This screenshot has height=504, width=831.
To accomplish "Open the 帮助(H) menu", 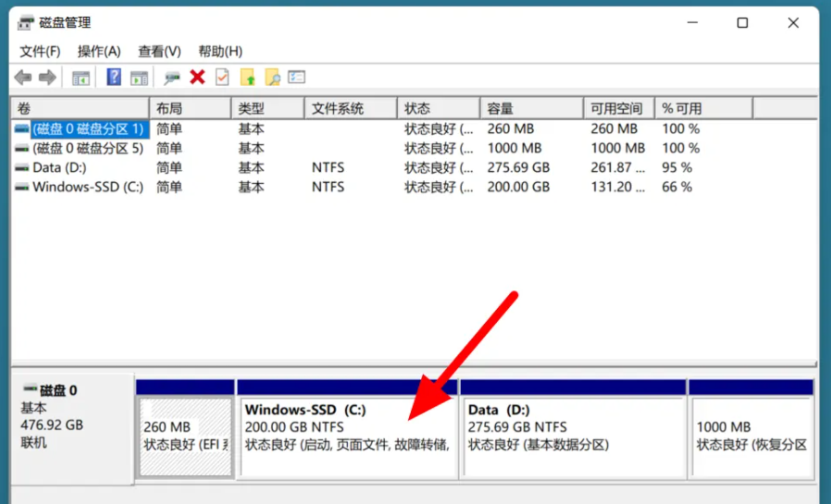I will (220, 52).
